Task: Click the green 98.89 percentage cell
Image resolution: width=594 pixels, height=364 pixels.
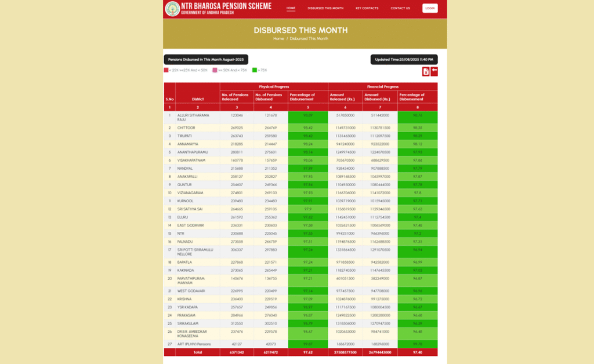Action: point(308,117)
